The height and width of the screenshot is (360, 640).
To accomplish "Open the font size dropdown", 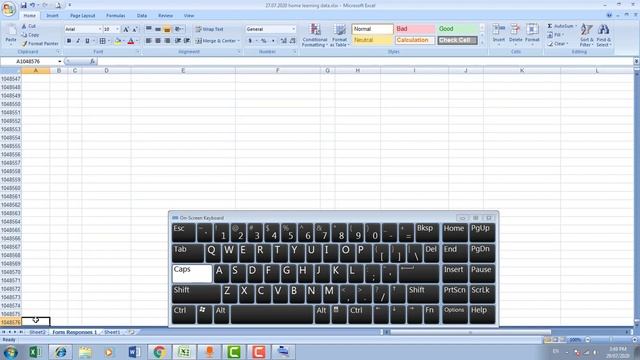I will (118, 29).
